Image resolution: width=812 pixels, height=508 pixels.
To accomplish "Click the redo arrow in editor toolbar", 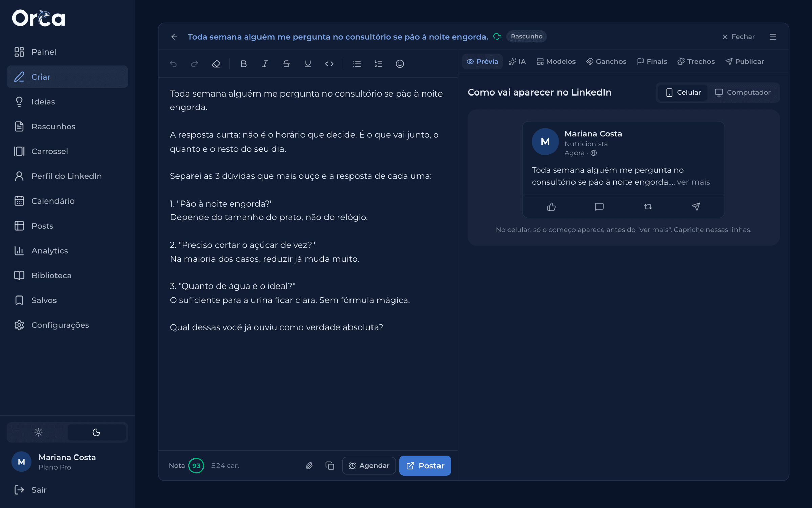I will (195, 64).
